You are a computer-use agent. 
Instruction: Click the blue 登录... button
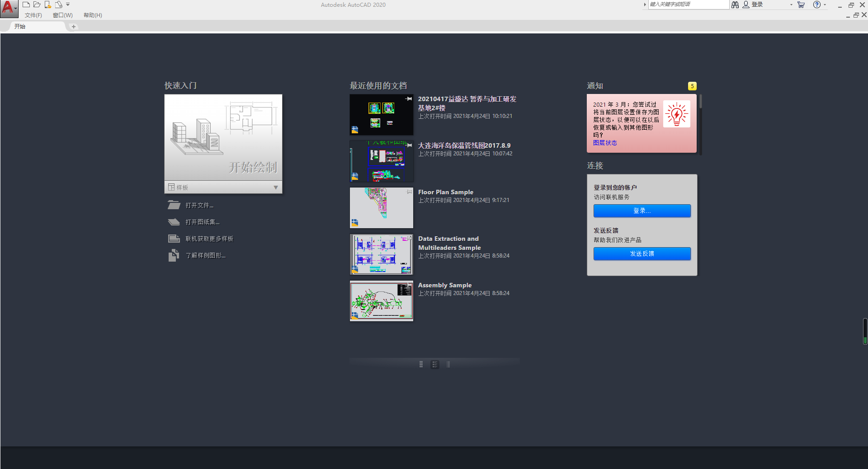tap(642, 211)
